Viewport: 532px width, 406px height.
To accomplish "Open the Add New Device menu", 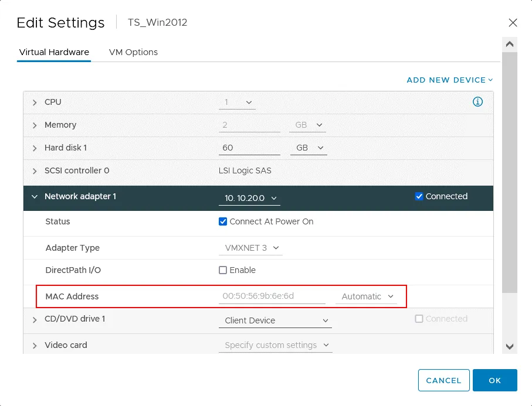I will pyautogui.click(x=449, y=80).
